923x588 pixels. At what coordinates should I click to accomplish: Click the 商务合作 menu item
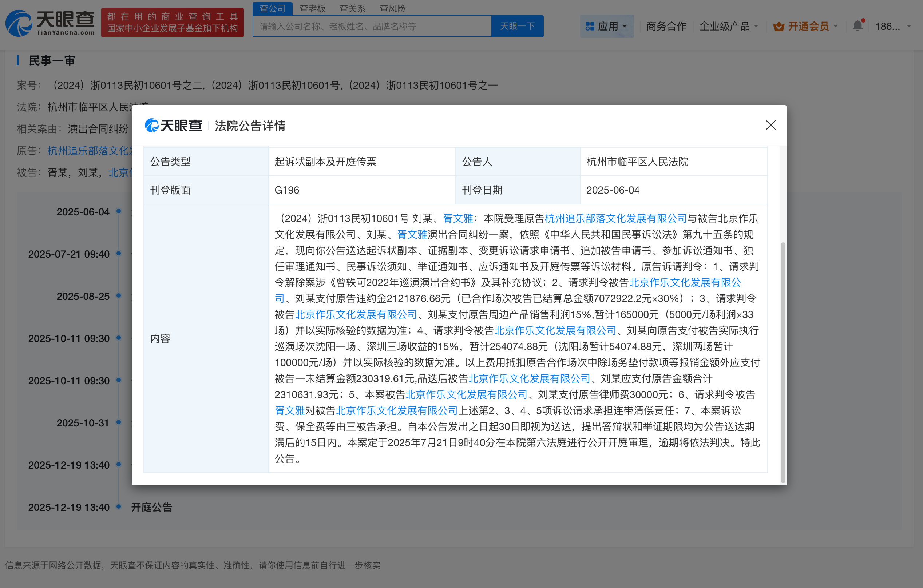666,26
